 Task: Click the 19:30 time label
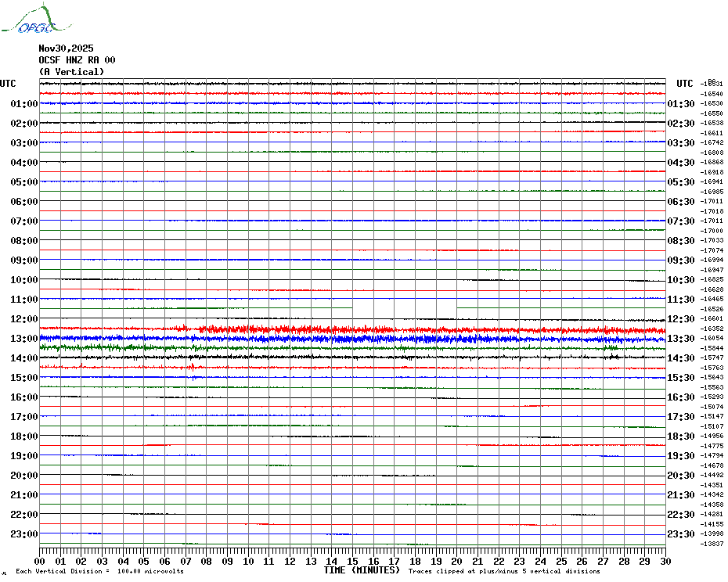pyautogui.click(x=681, y=456)
